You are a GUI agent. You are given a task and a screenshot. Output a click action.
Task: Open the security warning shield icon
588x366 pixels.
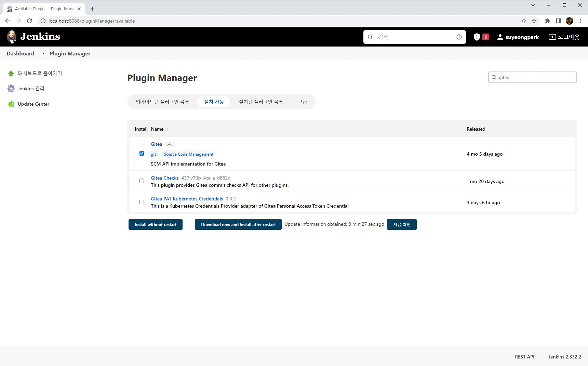click(477, 37)
